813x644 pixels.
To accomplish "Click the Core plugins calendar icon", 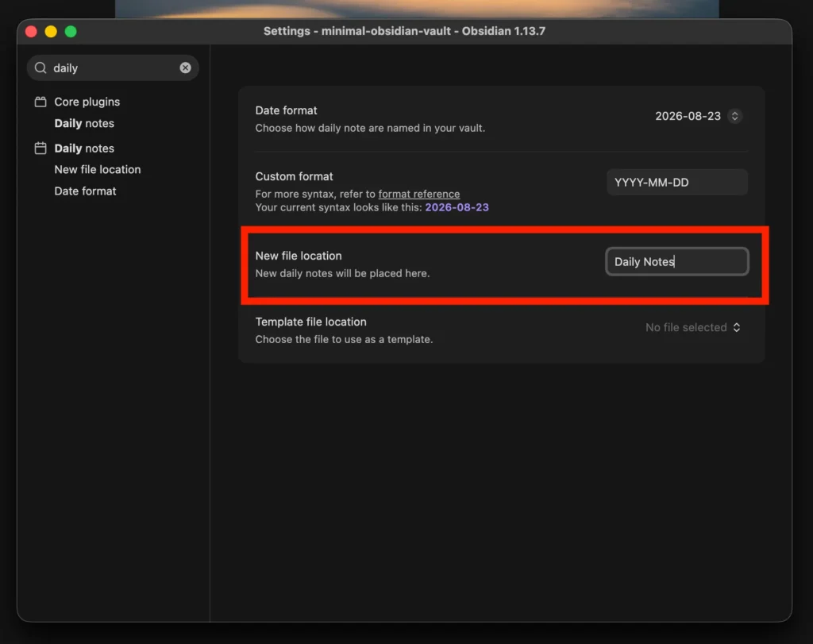I will pos(40,102).
